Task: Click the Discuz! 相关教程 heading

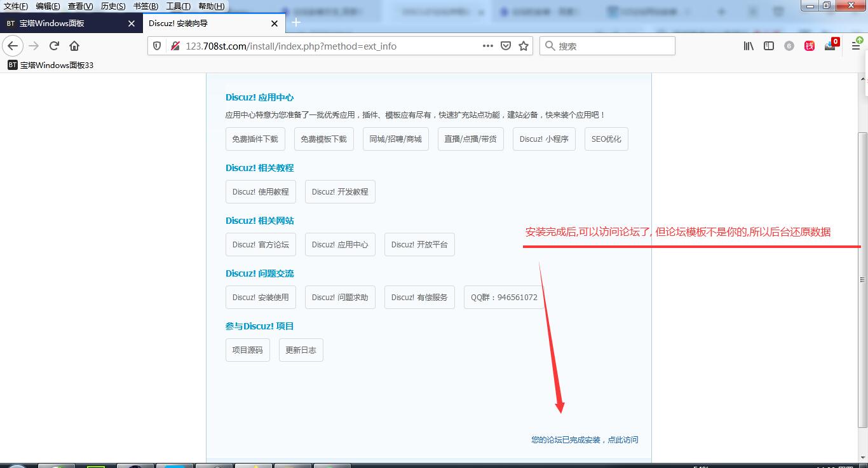Action: (259, 168)
